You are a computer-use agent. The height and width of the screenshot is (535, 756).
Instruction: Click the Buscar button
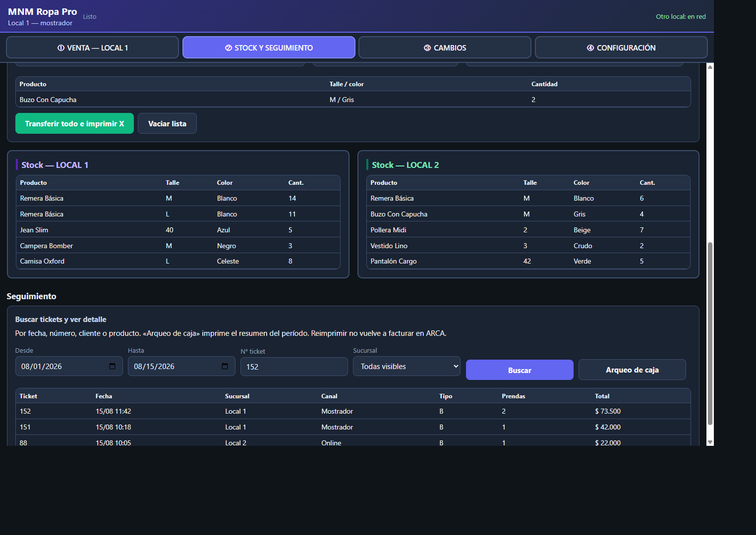coord(520,370)
